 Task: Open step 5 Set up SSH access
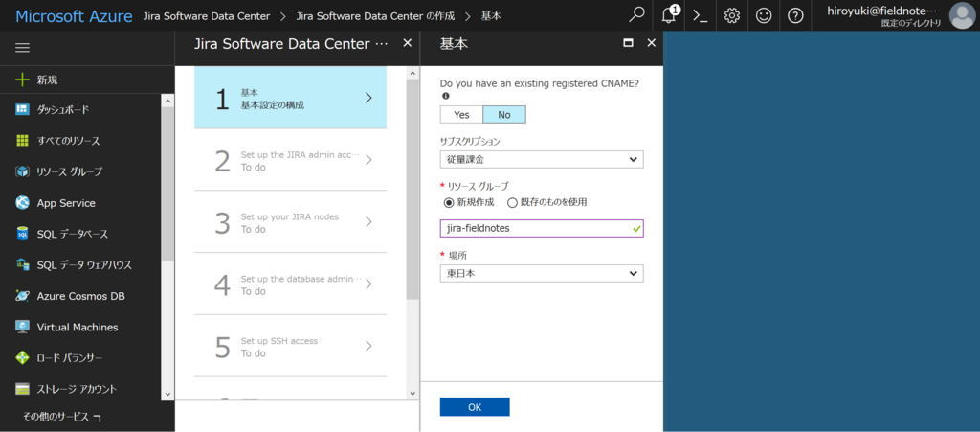tap(290, 347)
